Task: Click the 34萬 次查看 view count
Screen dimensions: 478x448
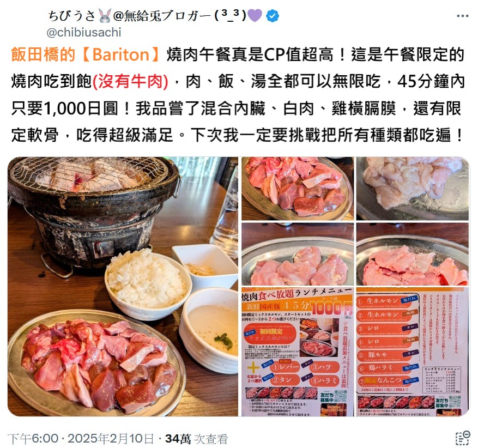Action: click(197, 439)
